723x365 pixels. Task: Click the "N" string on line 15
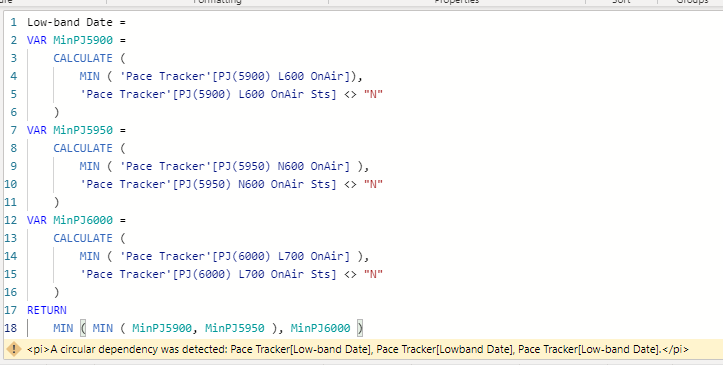(x=373, y=274)
